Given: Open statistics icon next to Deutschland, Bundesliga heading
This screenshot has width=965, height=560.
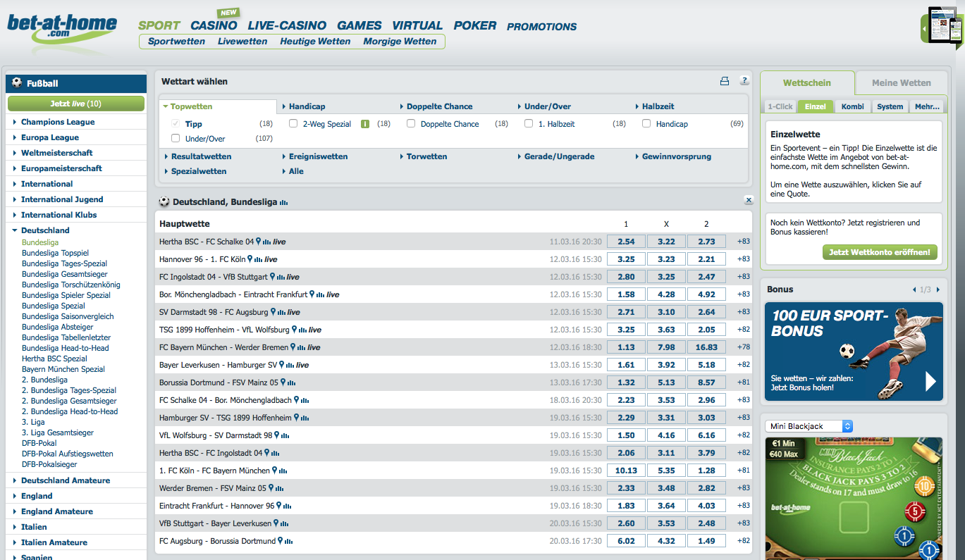Looking at the screenshot, I should [x=283, y=203].
